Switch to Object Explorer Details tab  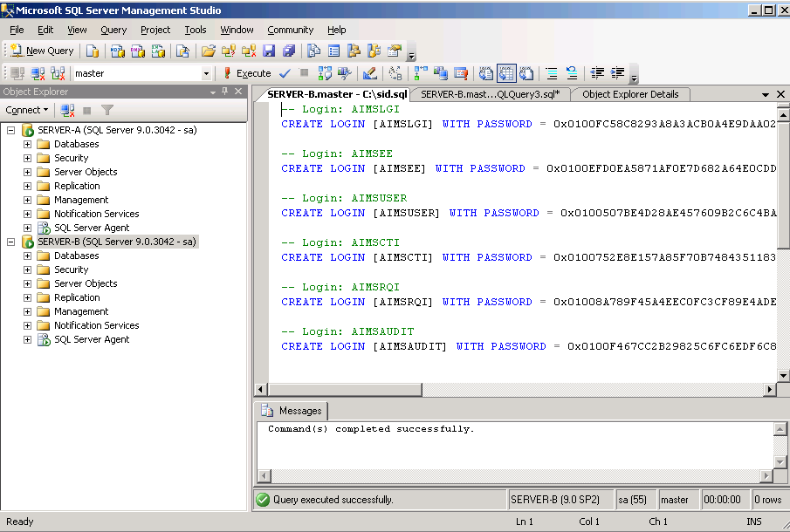tap(629, 94)
